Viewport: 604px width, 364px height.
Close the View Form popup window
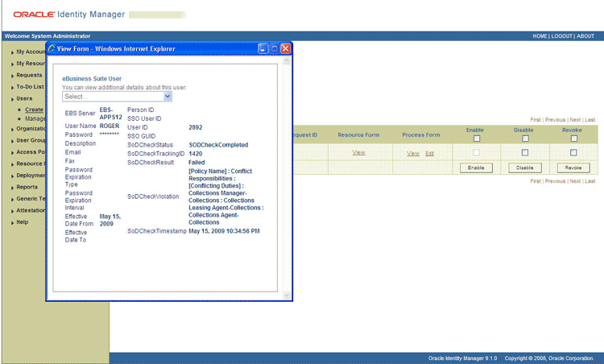click(x=285, y=48)
